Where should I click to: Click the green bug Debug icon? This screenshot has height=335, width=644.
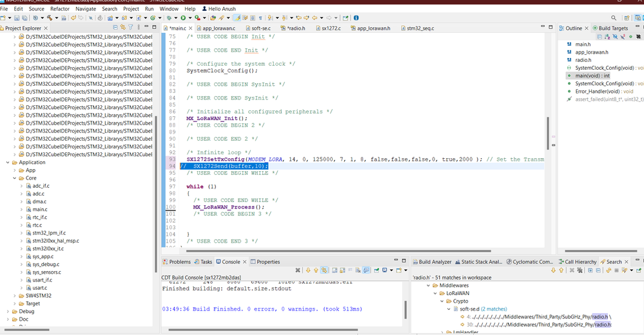169,18
